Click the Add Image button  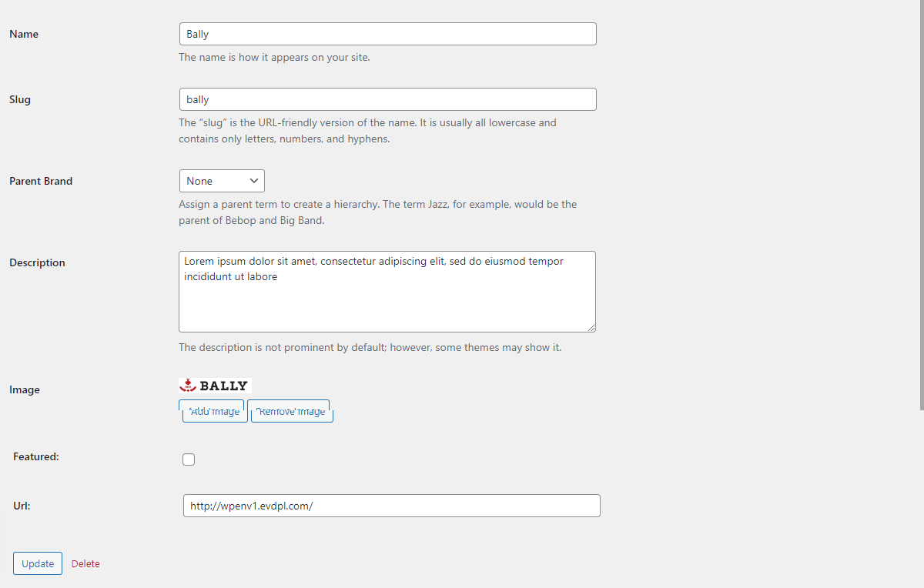[x=213, y=411]
